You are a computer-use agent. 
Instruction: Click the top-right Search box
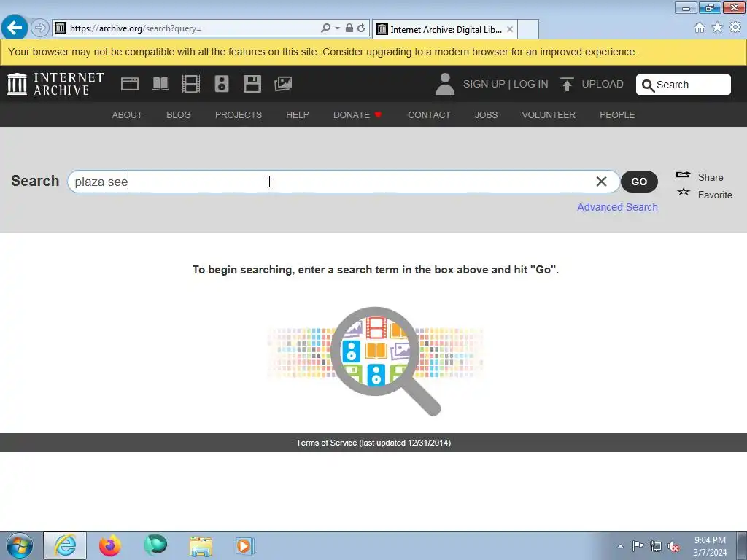pos(683,85)
